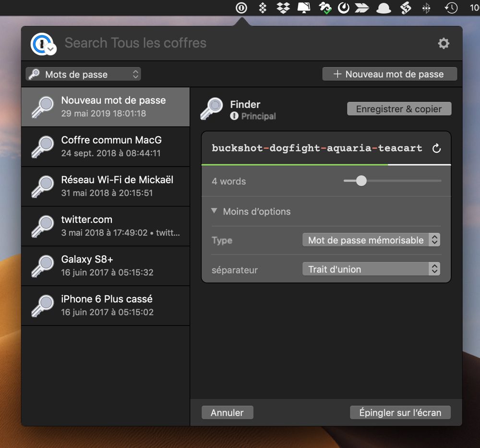Click the cloud sync checkmark menu bar icon
The width and height of the screenshot is (480, 448).
tap(325, 8)
